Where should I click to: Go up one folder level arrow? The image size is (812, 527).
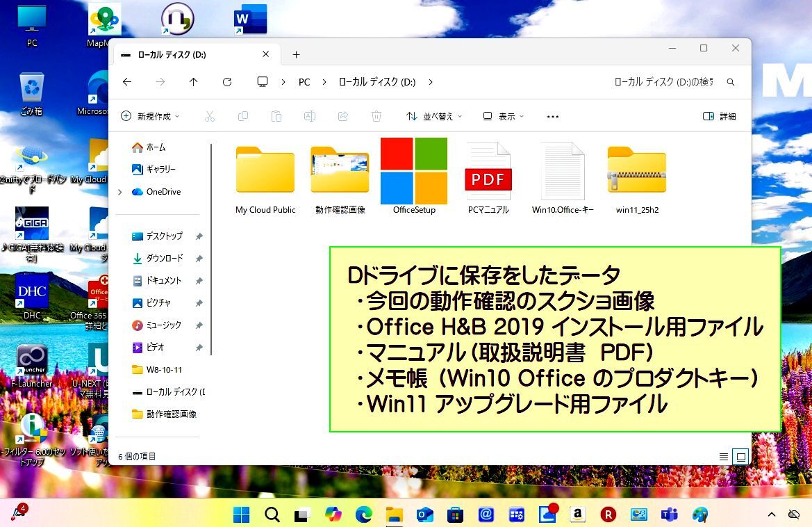point(193,82)
